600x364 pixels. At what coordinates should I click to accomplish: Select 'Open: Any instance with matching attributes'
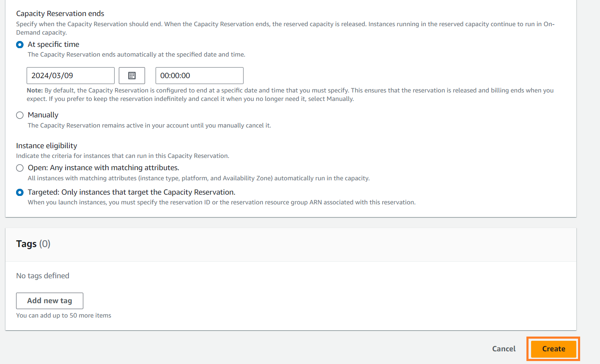(x=20, y=168)
